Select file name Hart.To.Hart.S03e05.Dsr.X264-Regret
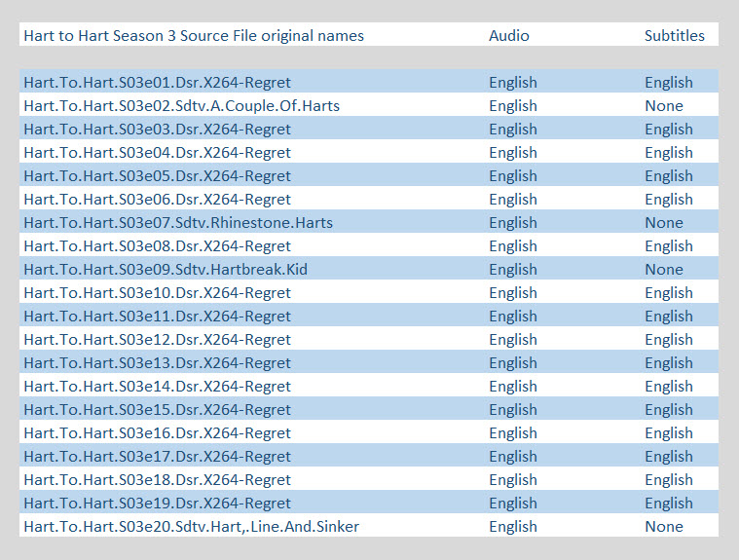739x560 pixels. pos(158,176)
